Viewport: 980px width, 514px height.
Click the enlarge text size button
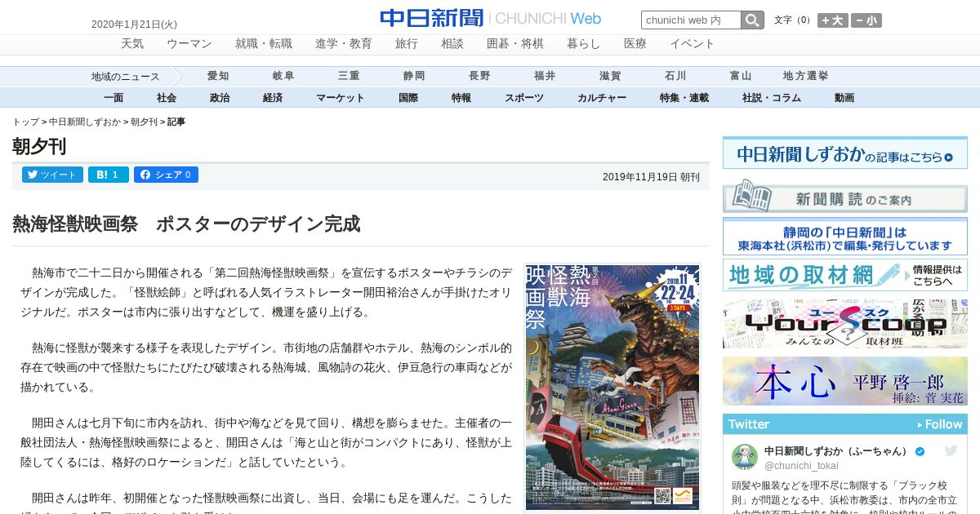[x=833, y=20]
